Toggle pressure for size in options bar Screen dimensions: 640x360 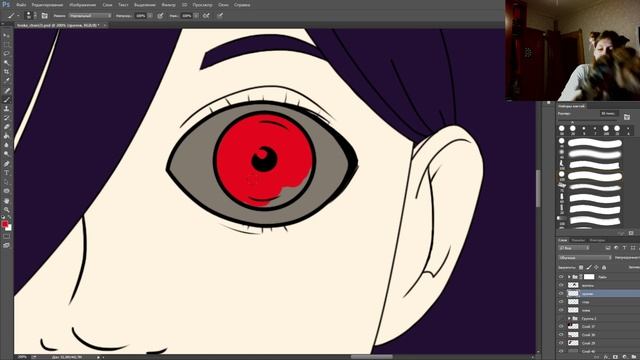220,16
